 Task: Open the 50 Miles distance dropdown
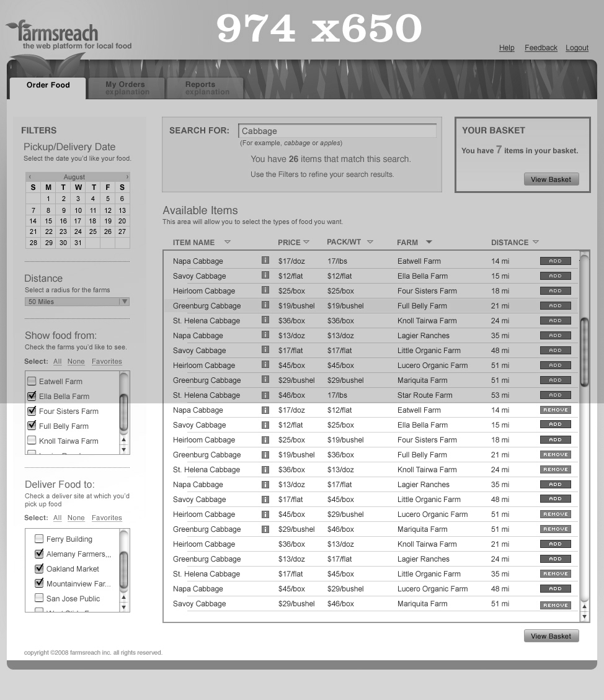(x=77, y=302)
